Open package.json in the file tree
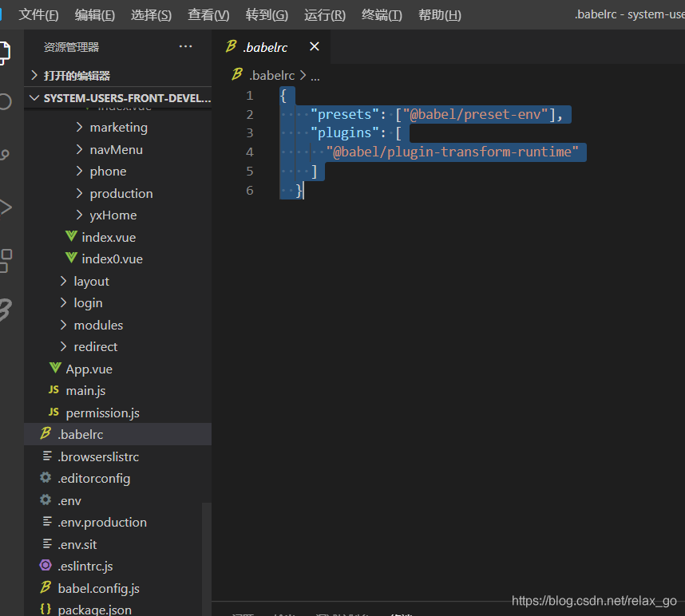Image resolution: width=685 pixels, height=616 pixels. [x=95, y=610]
